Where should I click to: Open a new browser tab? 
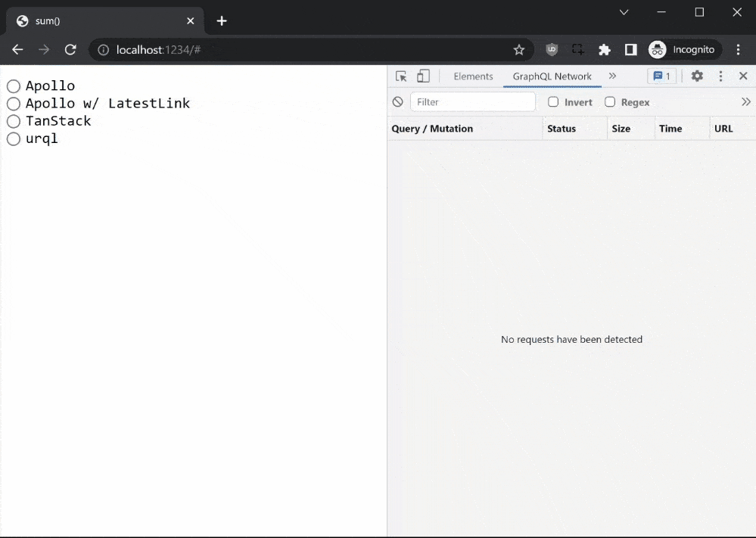coord(222,20)
